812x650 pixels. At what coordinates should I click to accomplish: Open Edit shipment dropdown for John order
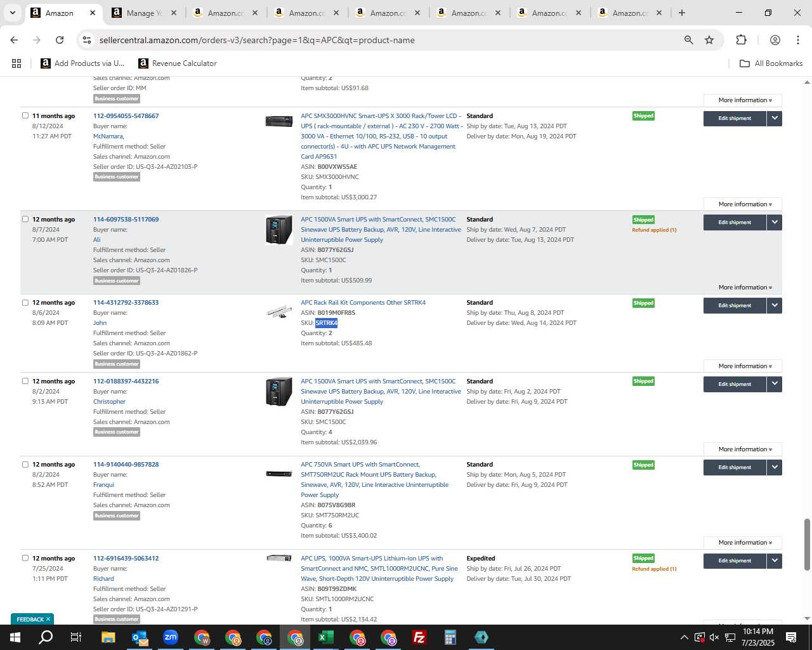pos(775,305)
